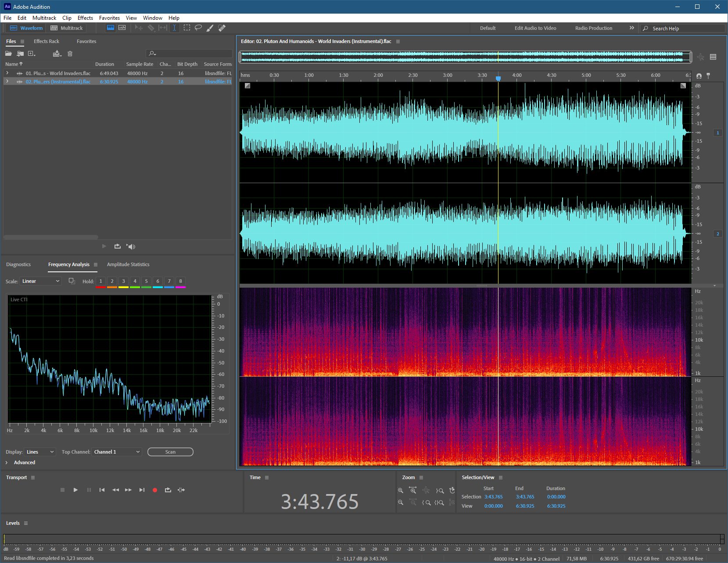Switch to Effects Rack tab

click(47, 41)
